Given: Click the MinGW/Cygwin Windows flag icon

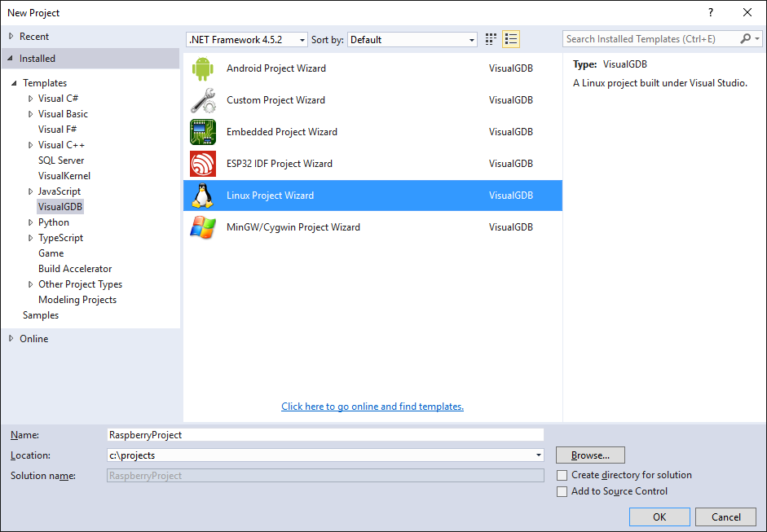Looking at the screenshot, I should pos(202,227).
